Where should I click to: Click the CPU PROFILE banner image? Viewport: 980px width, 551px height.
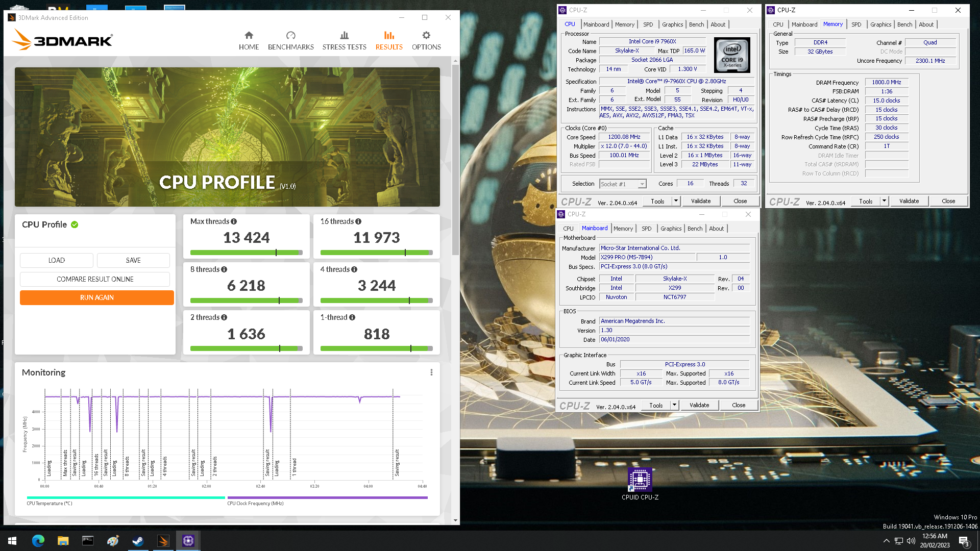pos(227,137)
